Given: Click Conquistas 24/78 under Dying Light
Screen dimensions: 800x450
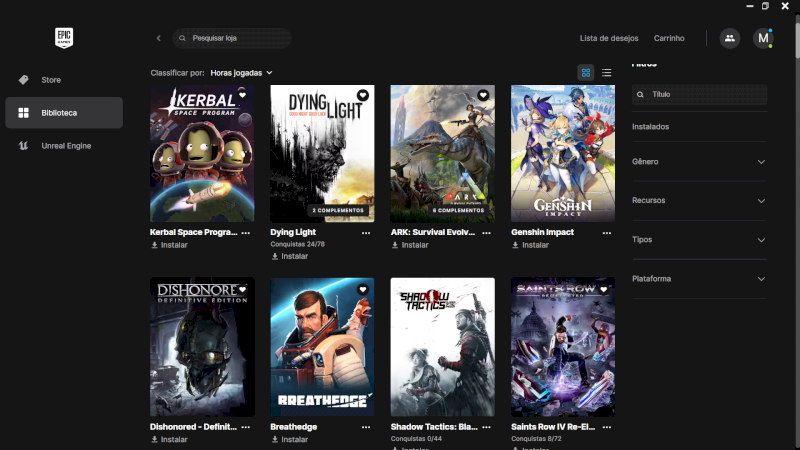Looking at the screenshot, I should coord(297,244).
